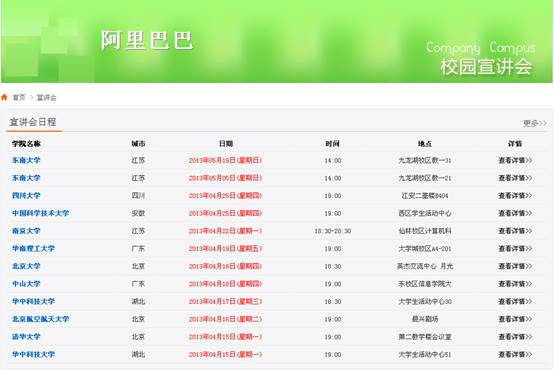This screenshot has width=554, height=370.
Task: Open the 宣讲会 breadcrumb link
Action: click(x=47, y=98)
